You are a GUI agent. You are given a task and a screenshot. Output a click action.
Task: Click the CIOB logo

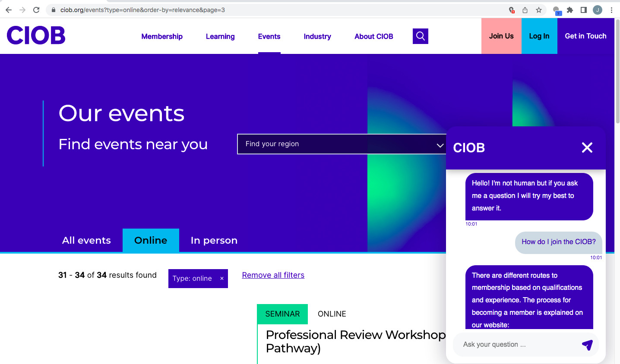click(x=36, y=35)
